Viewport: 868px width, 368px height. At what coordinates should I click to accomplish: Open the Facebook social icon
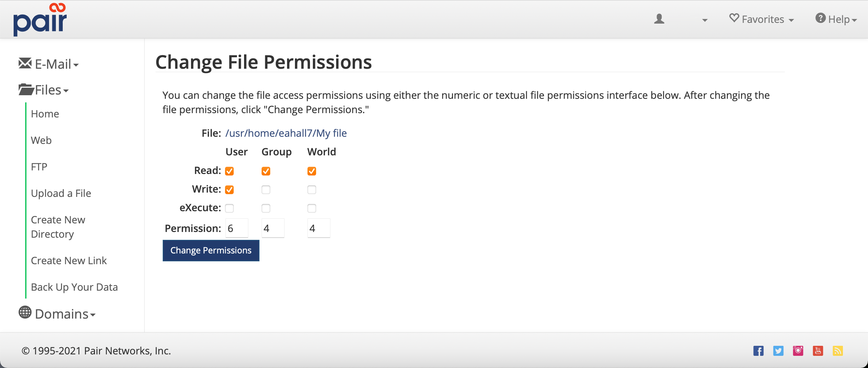click(758, 351)
